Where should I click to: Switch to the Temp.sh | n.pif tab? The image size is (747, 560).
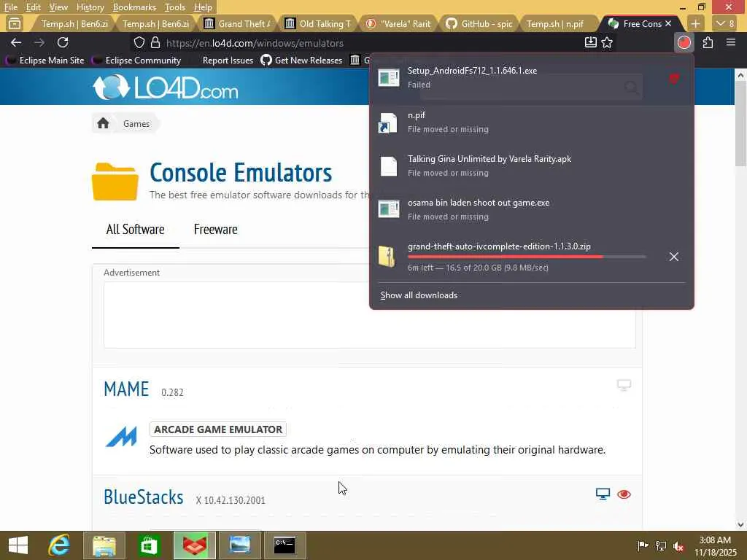click(555, 23)
